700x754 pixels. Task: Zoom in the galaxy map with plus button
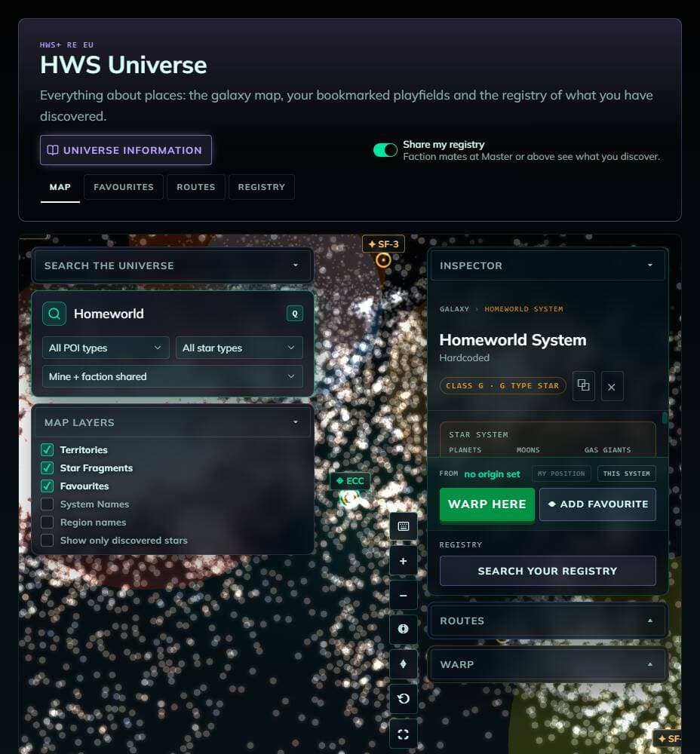(403, 561)
